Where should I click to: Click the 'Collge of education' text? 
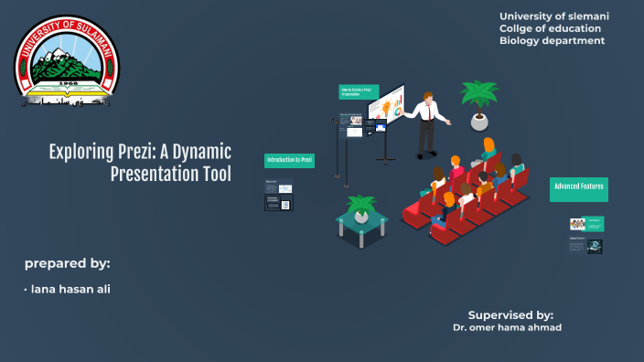click(550, 28)
